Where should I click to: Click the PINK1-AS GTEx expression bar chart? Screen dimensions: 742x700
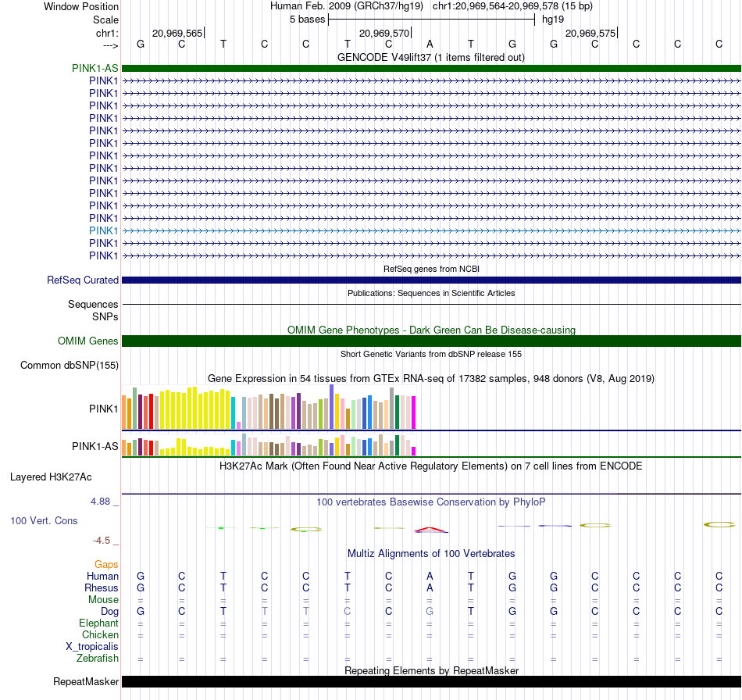pos(269,445)
